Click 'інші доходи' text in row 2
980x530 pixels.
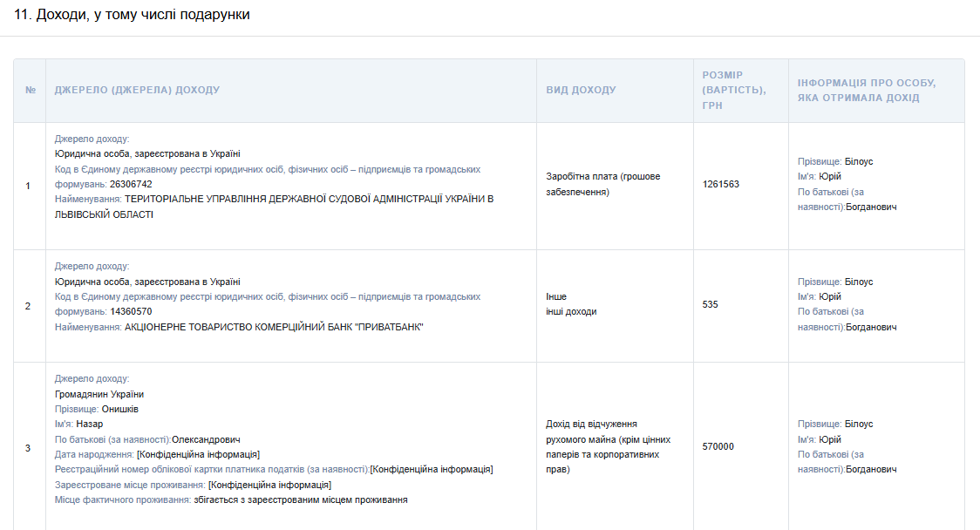(571, 312)
